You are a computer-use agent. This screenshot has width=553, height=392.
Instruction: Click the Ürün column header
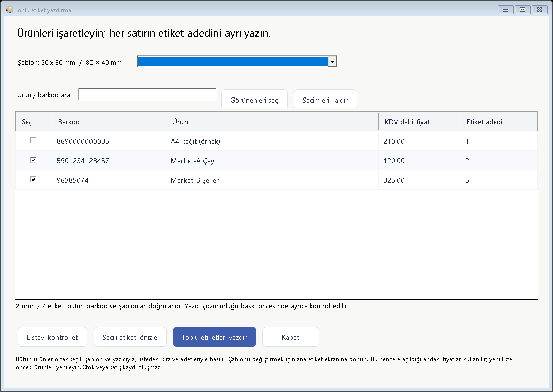click(x=272, y=122)
